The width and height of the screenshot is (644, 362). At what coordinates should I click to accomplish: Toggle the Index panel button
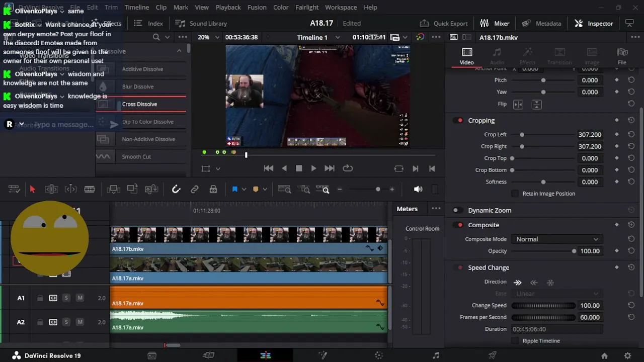coord(148,23)
